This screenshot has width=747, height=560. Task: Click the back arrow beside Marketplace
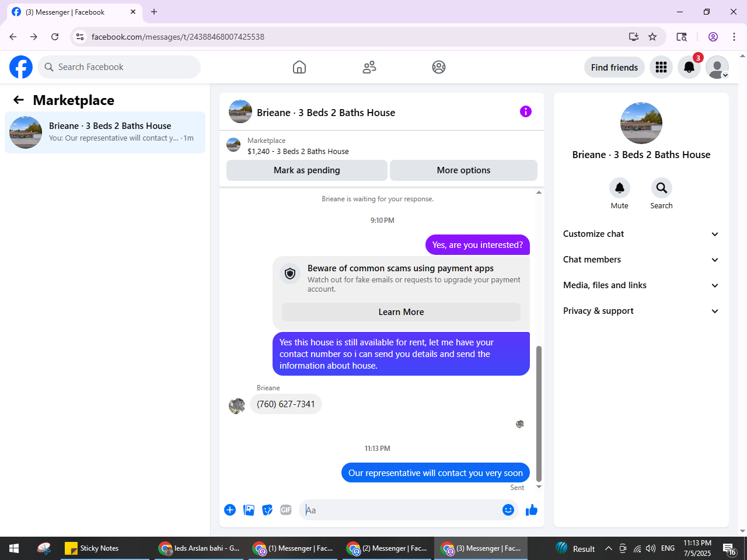[x=19, y=100]
